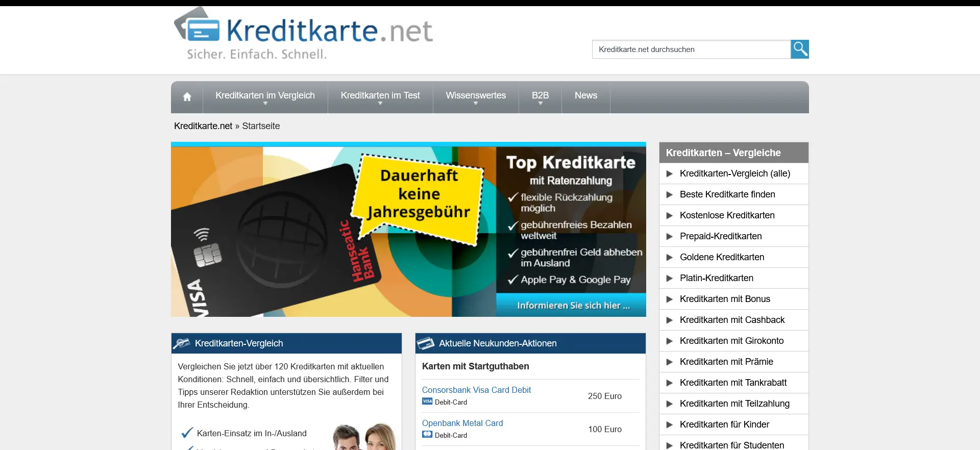980x450 pixels.
Task: Click the arrow icon beside Kreditkarten mit Bonus
Action: pos(670,299)
